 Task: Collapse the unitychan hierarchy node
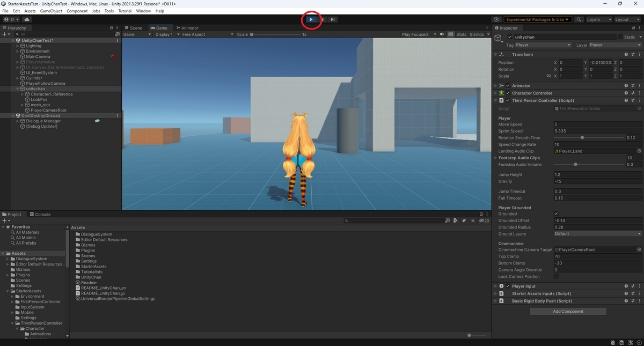coord(18,89)
